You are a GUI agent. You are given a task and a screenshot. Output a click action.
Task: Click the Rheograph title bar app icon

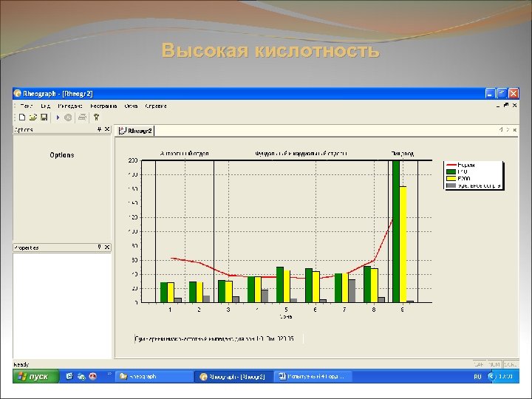[18, 93]
